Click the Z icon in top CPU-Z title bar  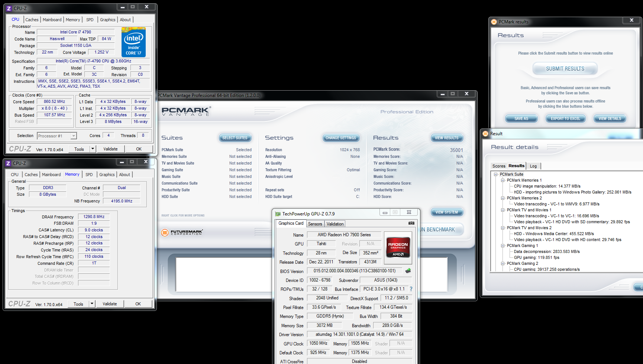point(9,8)
